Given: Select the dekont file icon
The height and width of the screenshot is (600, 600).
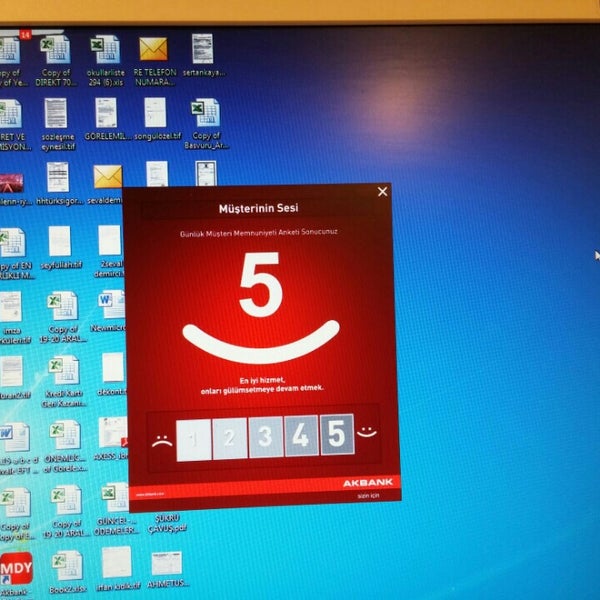Looking at the screenshot, I should click(x=112, y=374).
